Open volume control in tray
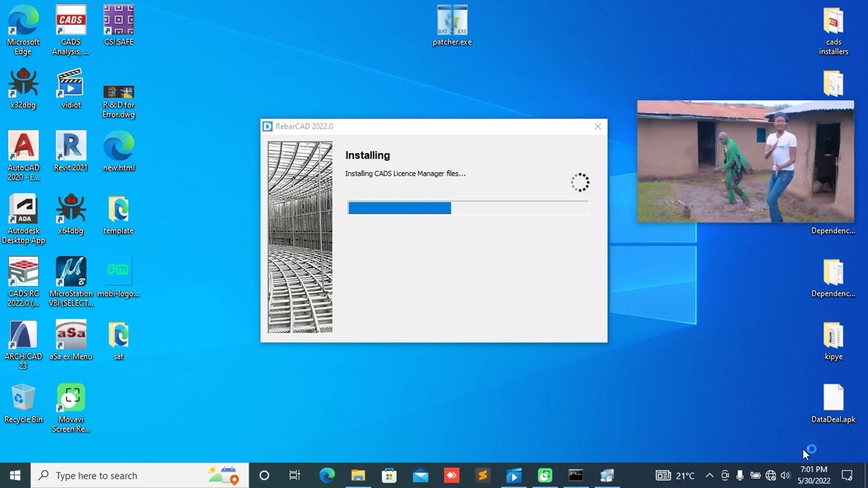This screenshot has height=488, width=868. [785, 475]
